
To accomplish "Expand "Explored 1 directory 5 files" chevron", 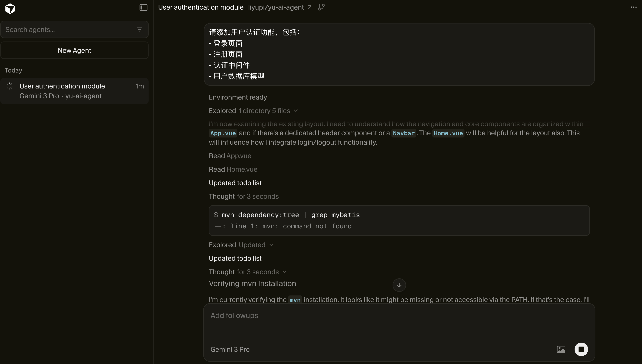I will tap(296, 111).
